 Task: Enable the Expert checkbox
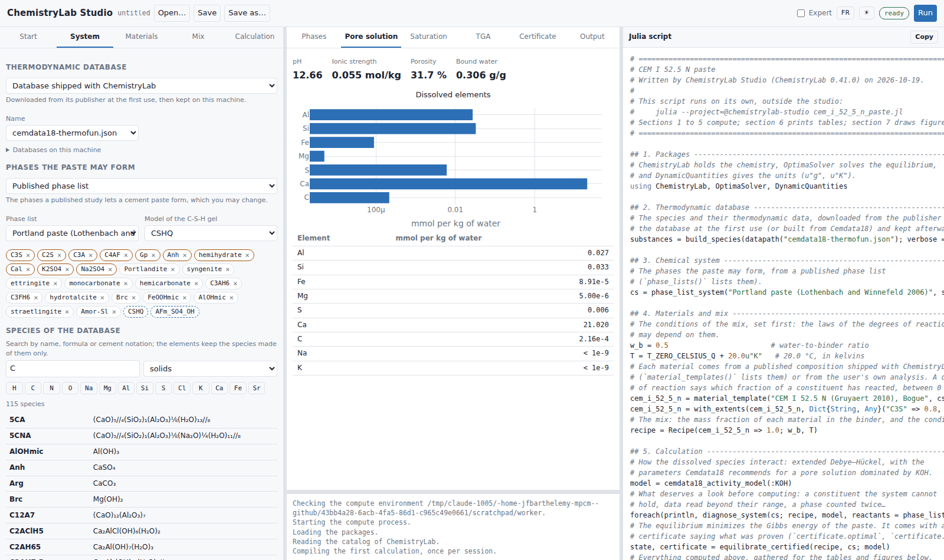click(801, 13)
